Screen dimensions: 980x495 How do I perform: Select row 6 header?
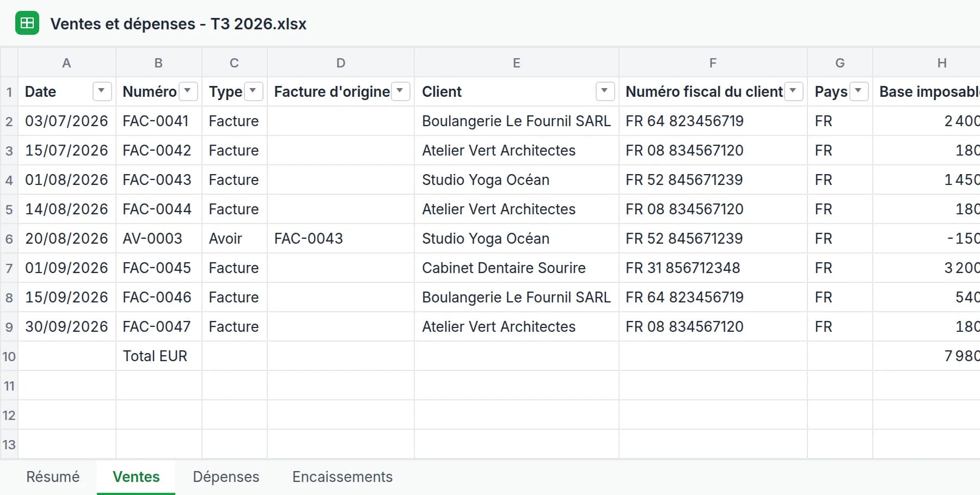9,239
